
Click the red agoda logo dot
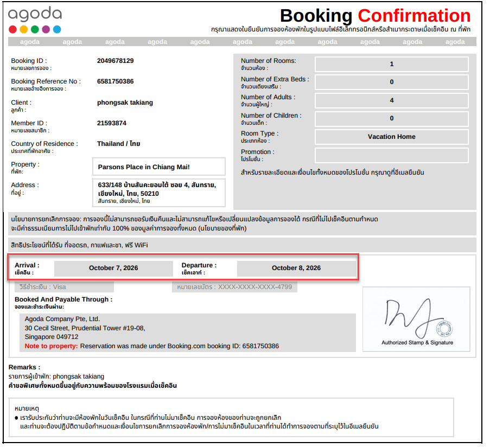tap(13, 29)
